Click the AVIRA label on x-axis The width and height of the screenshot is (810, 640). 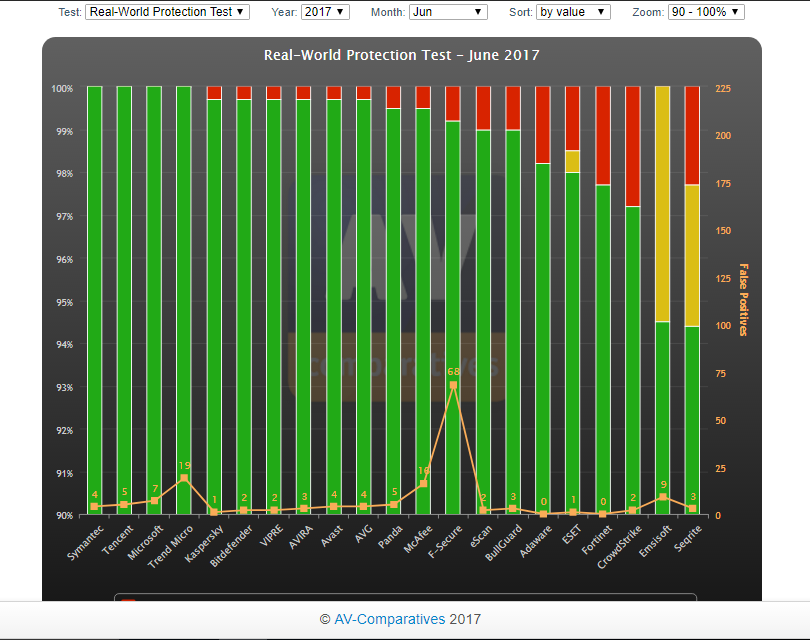301,537
